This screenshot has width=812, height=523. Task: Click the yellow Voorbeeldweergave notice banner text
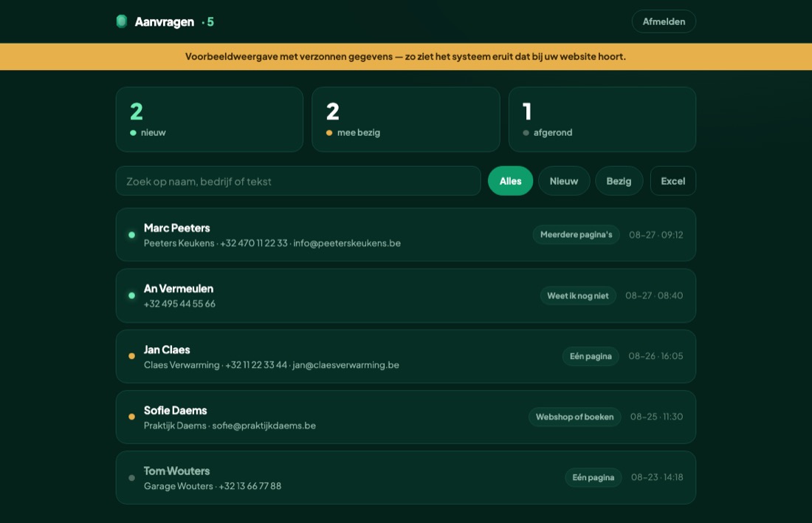pos(405,56)
